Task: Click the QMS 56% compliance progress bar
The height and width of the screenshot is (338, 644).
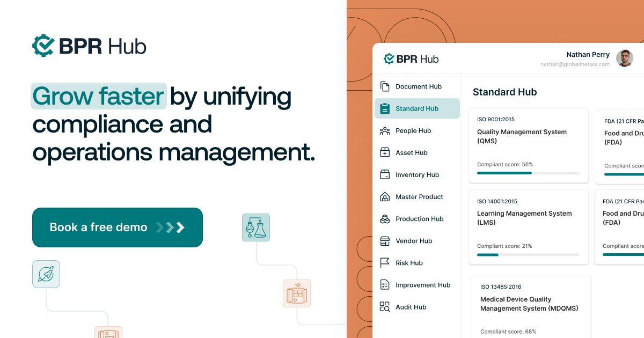Action: [x=528, y=173]
